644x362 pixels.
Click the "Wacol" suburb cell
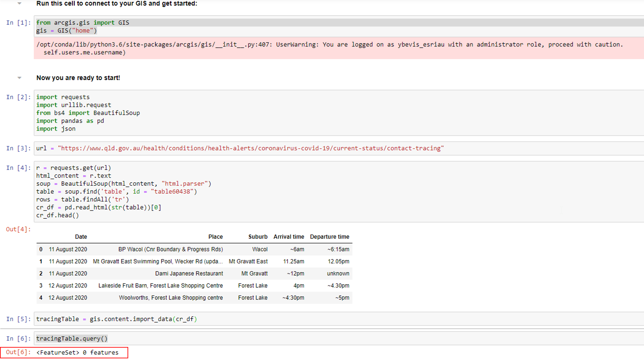coord(260,249)
